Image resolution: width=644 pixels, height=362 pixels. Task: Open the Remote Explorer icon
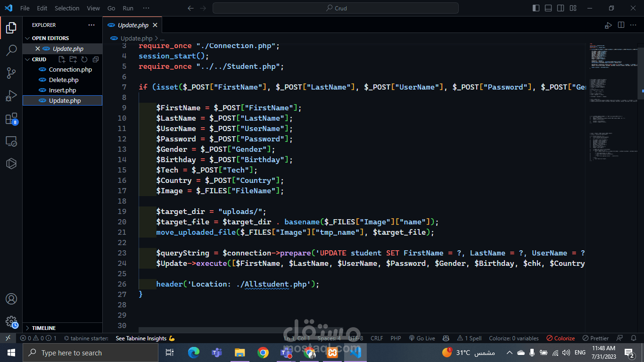click(x=11, y=141)
